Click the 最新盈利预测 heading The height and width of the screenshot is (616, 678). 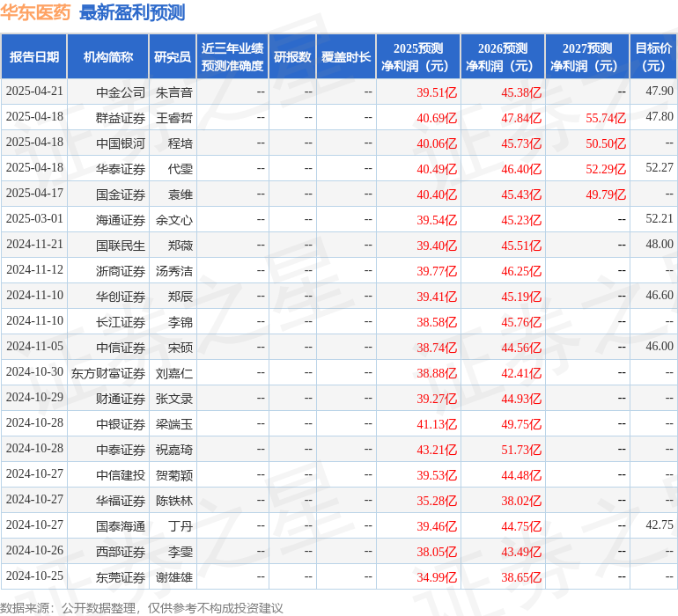point(132,12)
